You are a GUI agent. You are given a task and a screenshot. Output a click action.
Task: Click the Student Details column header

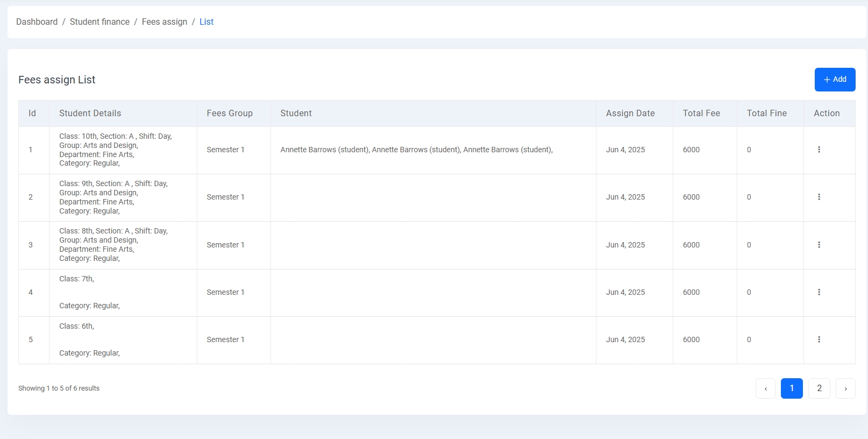click(x=90, y=114)
